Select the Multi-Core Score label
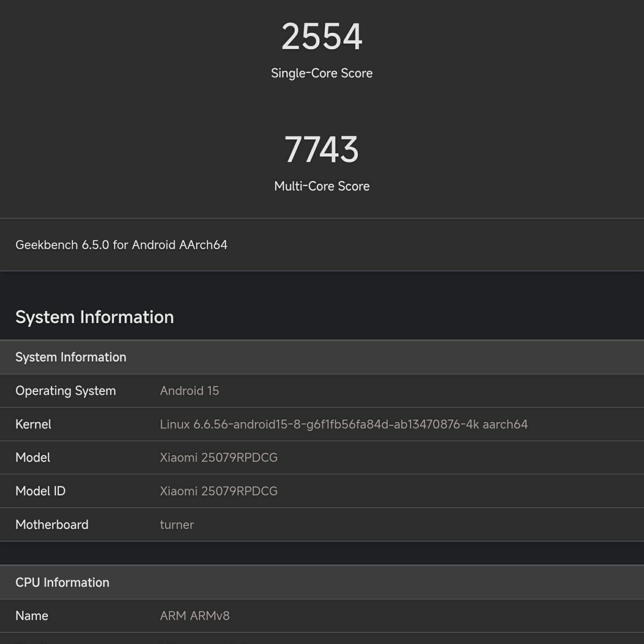 (x=322, y=186)
